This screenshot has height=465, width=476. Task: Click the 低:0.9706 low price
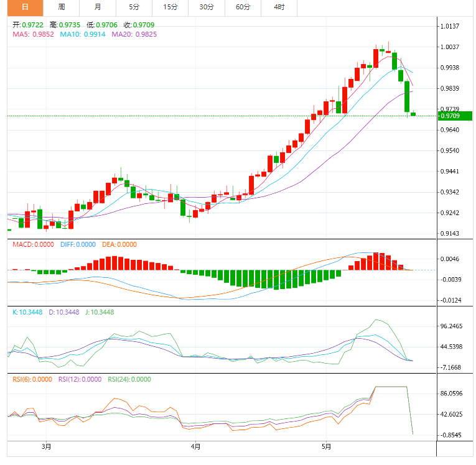[x=102, y=25]
